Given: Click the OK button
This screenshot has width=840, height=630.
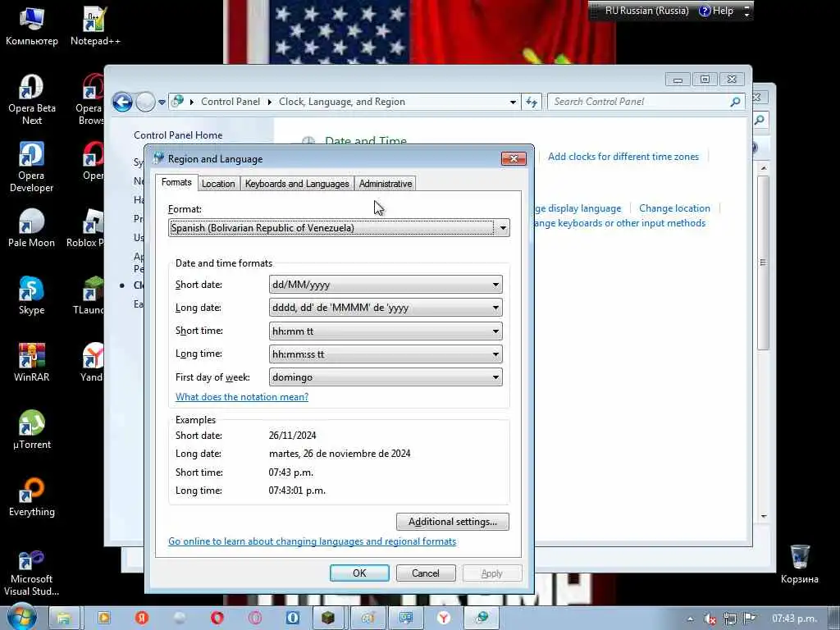Looking at the screenshot, I should coord(359,573).
